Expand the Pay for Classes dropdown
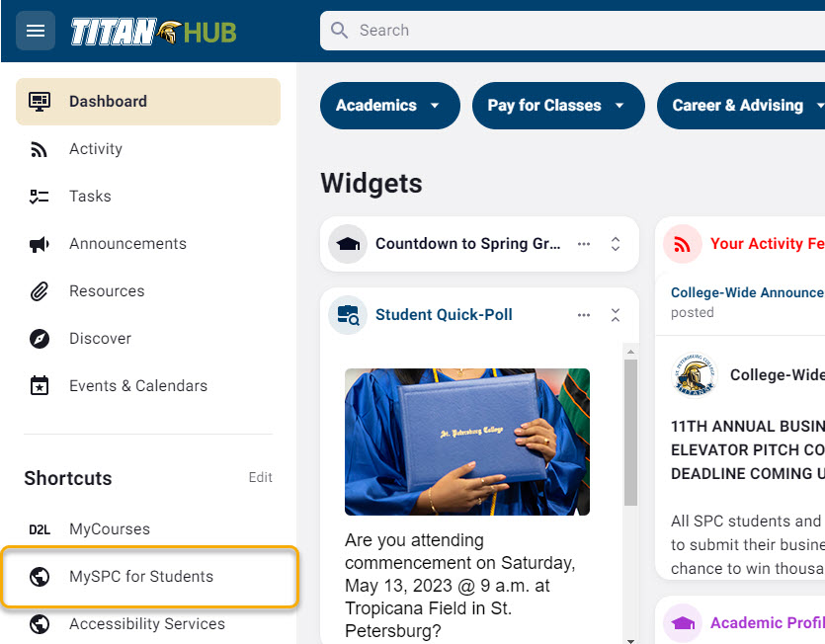The image size is (825, 644). (x=557, y=106)
